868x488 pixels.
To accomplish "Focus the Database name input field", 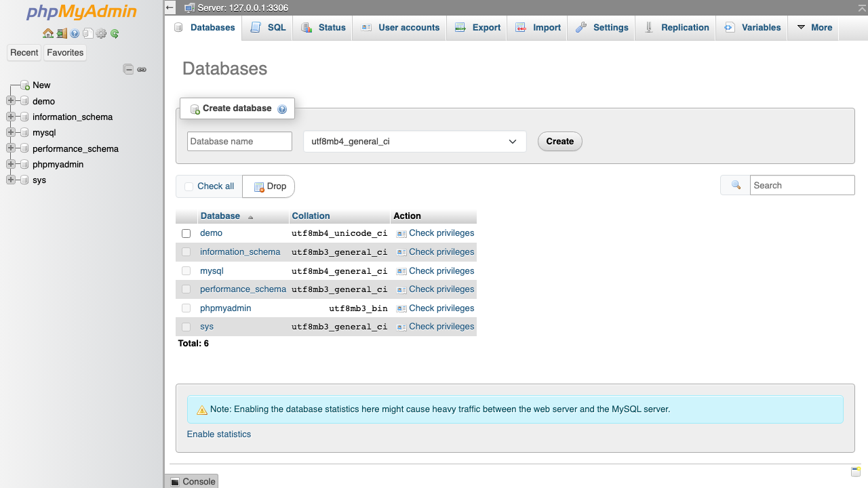I will tap(239, 142).
